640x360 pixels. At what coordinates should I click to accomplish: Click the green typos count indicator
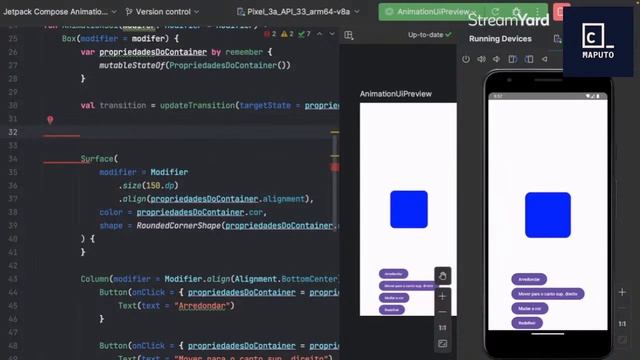pos(304,34)
